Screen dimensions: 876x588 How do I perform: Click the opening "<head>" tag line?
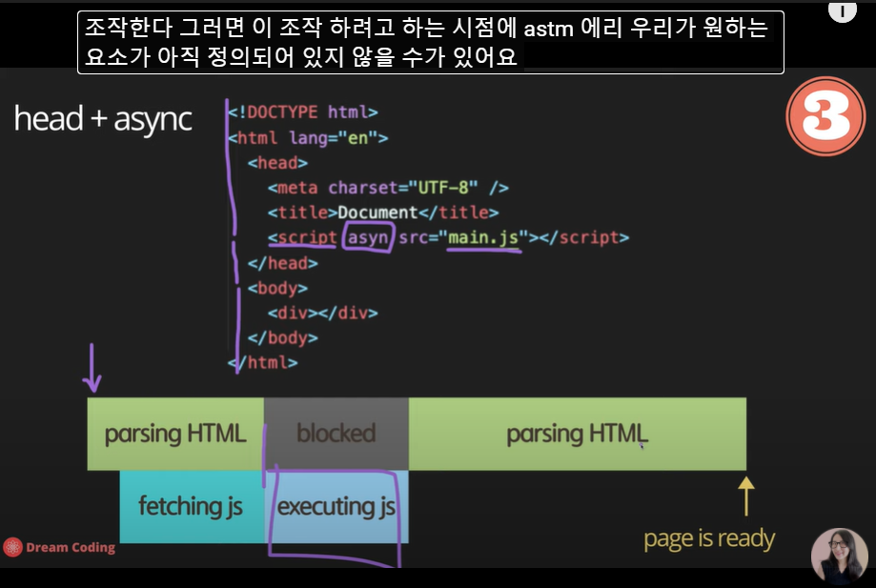(277, 163)
